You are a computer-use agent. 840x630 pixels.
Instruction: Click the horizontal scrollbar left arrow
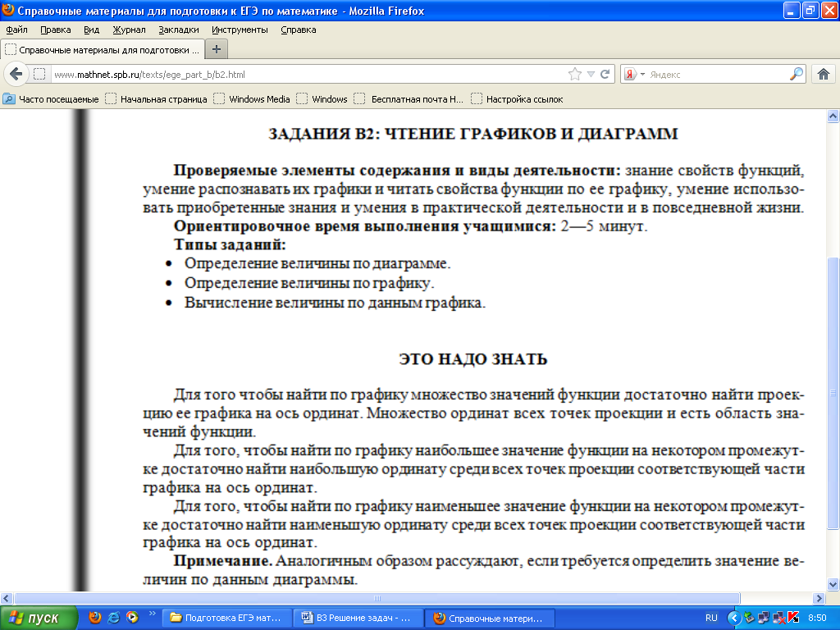click(6, 598)
